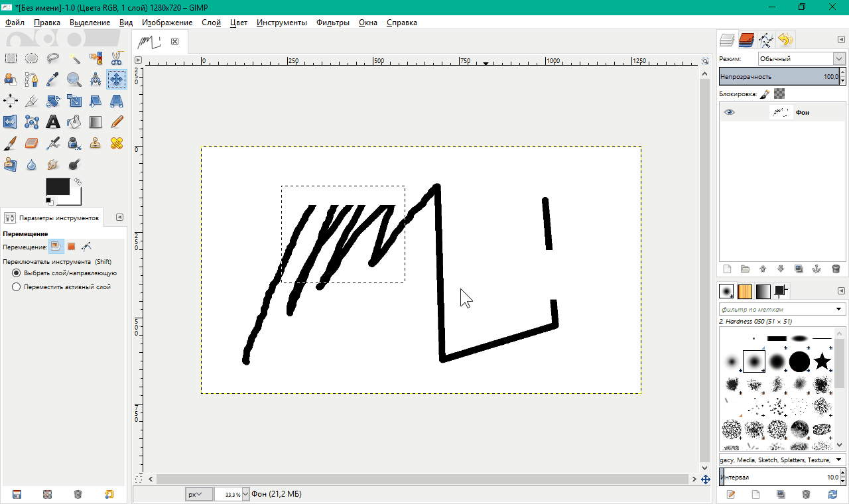This screenshot has width=849, height=504.
Task: Pick the Eraser tool
Action: [x=32, y=143]
